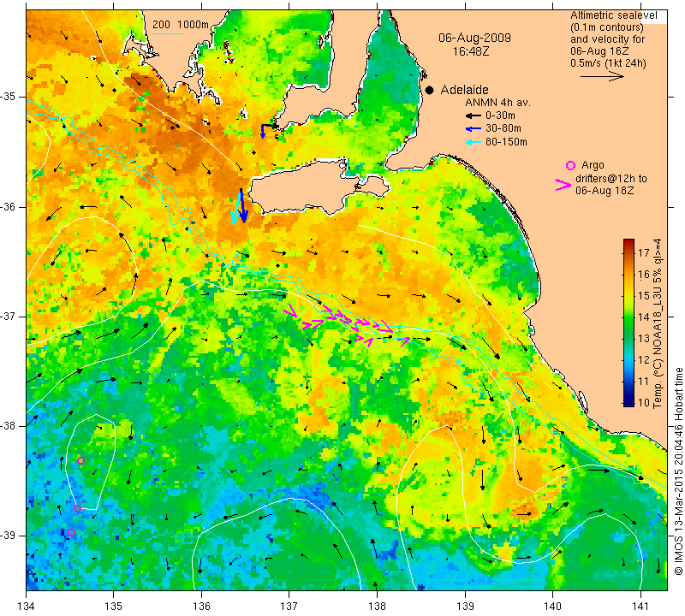Click the -36 latitude axis label
This screenshot has width=685, height=616.
(9, 206)
